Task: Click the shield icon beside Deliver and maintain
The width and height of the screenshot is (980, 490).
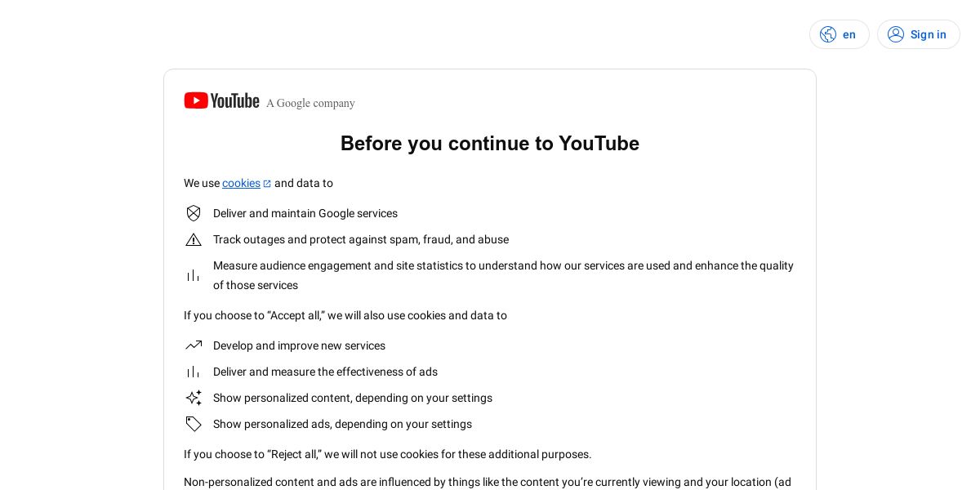Action: point(194,213)
